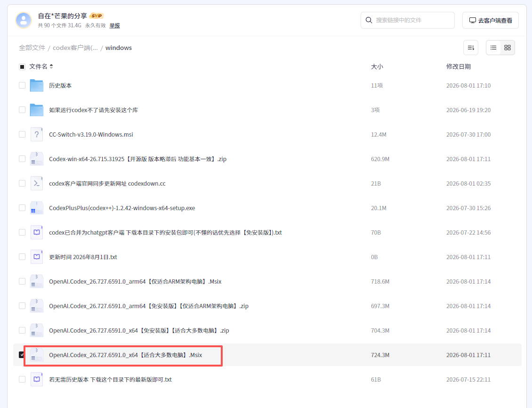Check box for 如果运行codex不了 folder

22,110
